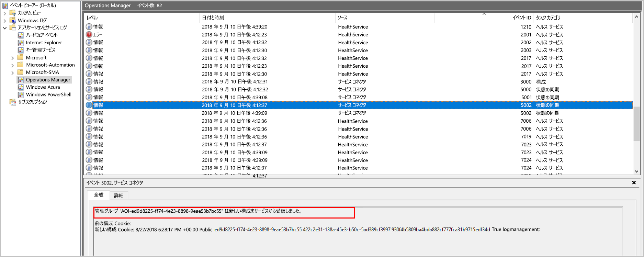Viewport: 644px width, 257px height.
Task: Click the Windows Azure log icon
Action: click(21, 87)
